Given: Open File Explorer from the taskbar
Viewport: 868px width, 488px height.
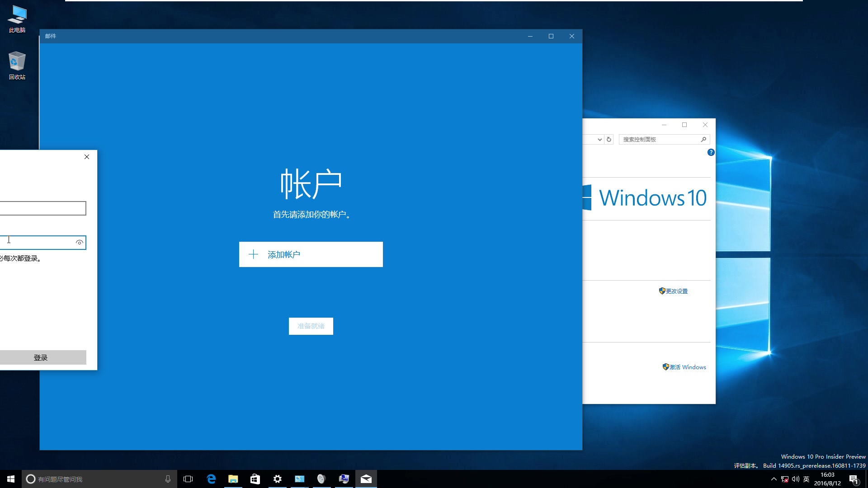Looking at the screenshot, I should [x=233, y=479].
